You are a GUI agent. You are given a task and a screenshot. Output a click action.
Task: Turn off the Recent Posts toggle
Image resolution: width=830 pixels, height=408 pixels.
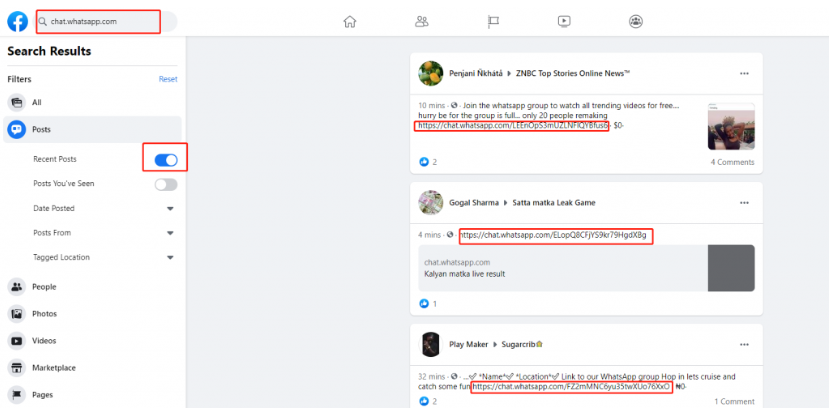(x=166, y=160)
